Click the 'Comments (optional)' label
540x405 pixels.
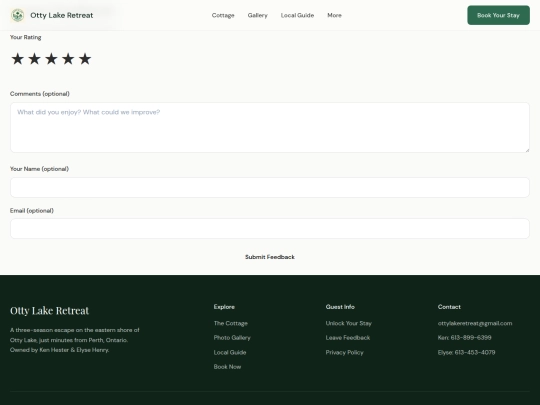(40, 94)
